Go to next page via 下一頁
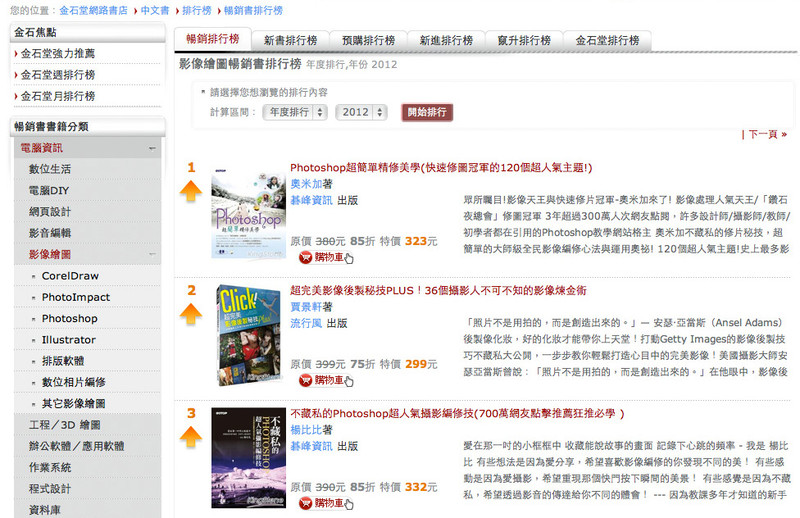Viewport: 800px width, 518px height. click(767, 134)
